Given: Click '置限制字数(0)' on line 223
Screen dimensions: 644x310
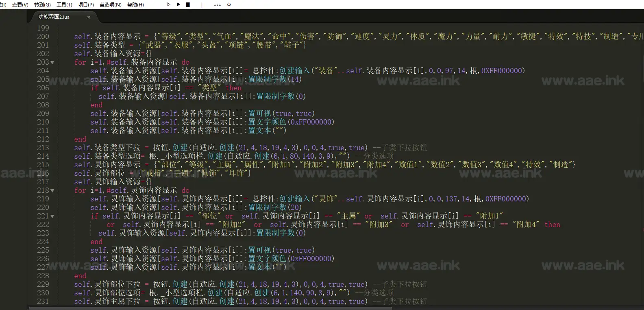Looking at the screenshot, I should tap(281, 233).
